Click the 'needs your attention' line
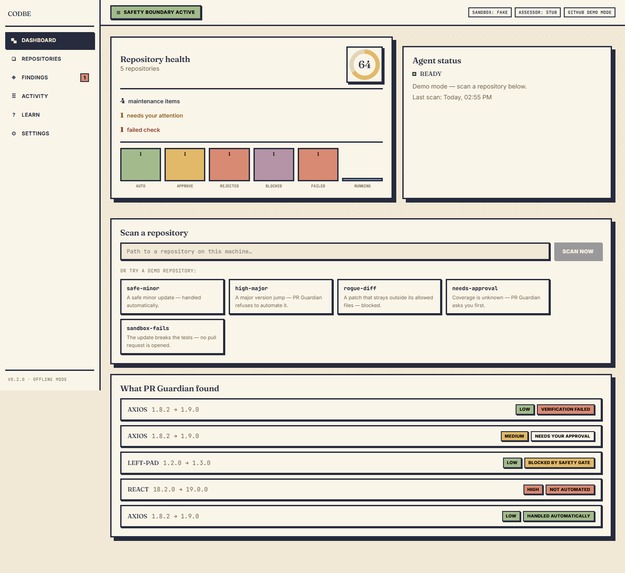 [x=151, y=116]
